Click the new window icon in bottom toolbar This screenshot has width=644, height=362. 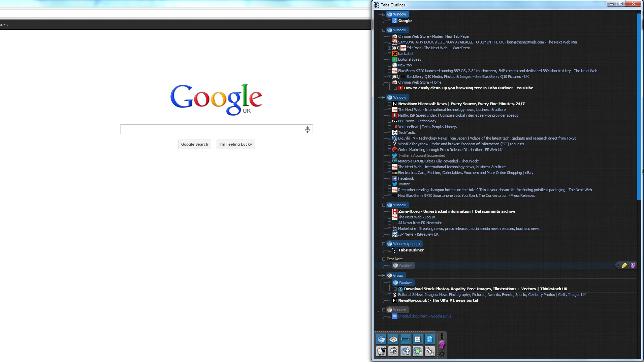(381, 339)
